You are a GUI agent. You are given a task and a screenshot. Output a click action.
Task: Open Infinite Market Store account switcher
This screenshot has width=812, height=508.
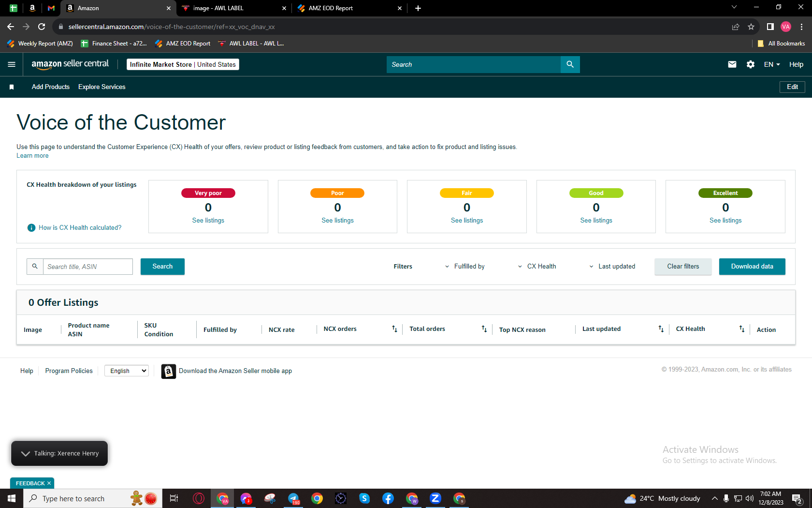[x=183, y=64]
